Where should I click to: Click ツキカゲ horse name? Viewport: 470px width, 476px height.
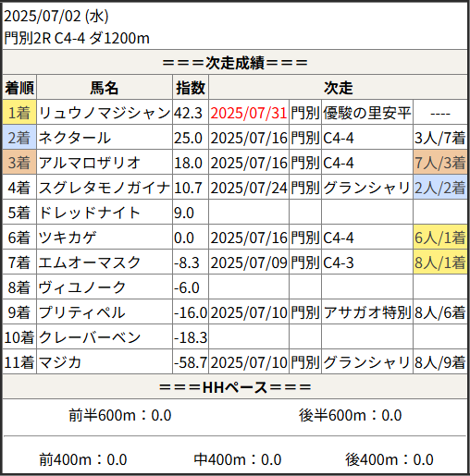point(67,238)
